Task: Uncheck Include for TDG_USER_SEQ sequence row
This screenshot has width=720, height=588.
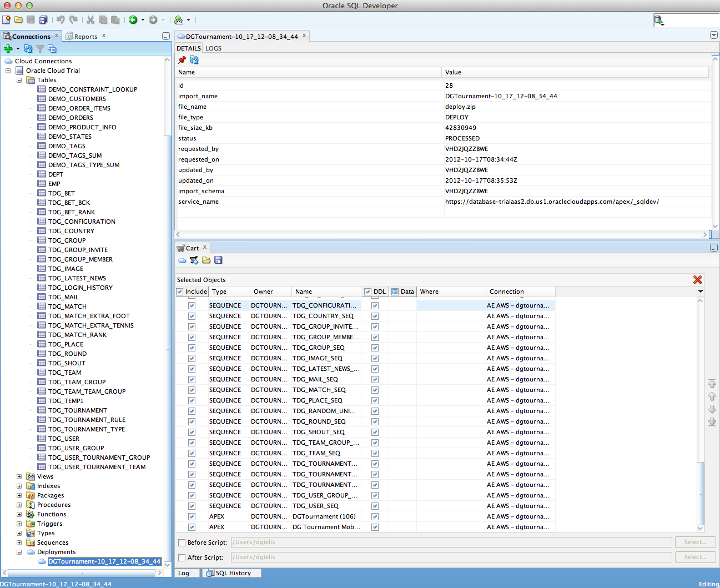Action: pos(192,506)
